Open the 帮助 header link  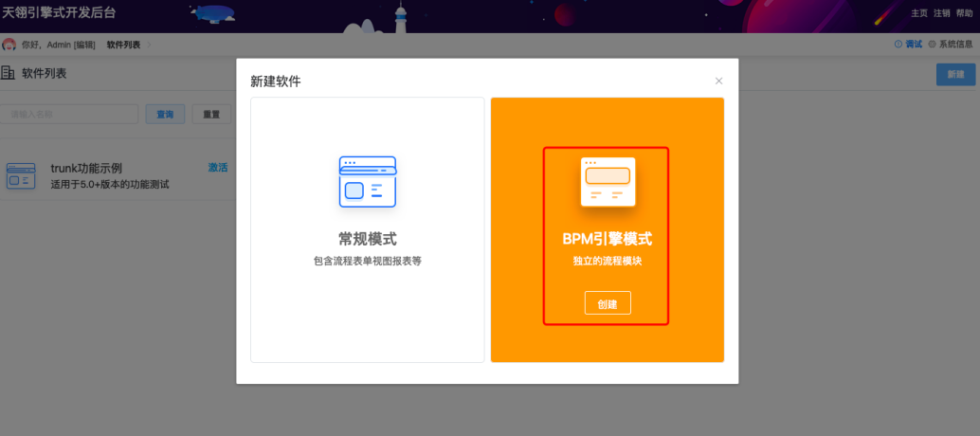pyautogui.click(x=965, y=13)
